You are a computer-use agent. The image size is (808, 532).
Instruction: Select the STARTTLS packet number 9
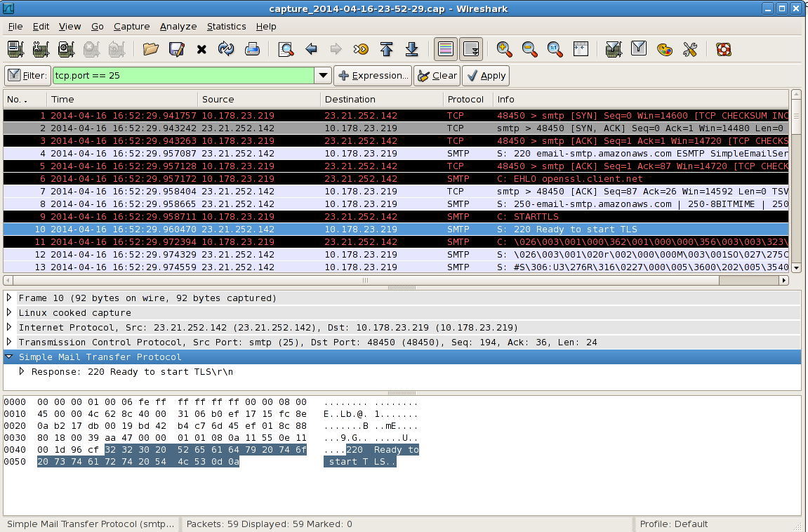click(281, 216)
